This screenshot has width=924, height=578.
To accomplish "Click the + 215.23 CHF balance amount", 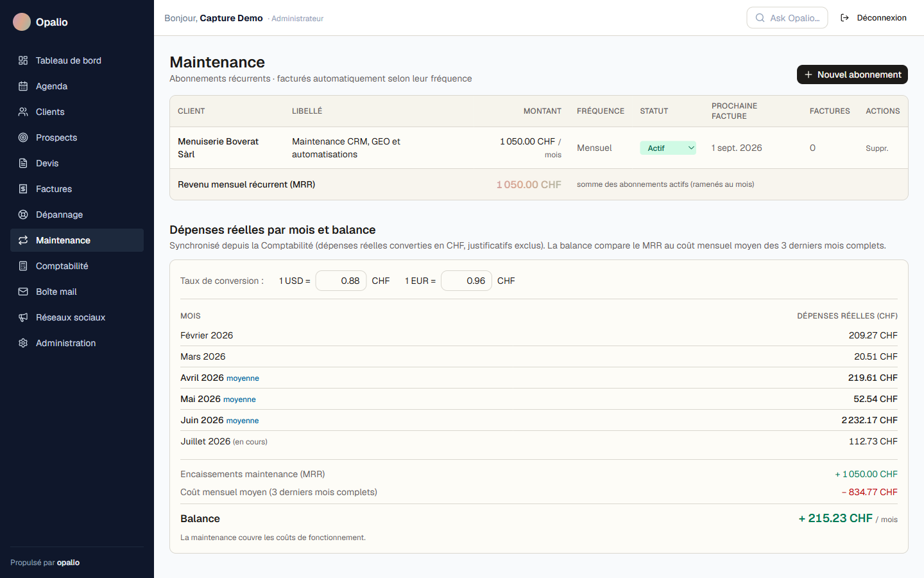I will click(x=835, y=518).
